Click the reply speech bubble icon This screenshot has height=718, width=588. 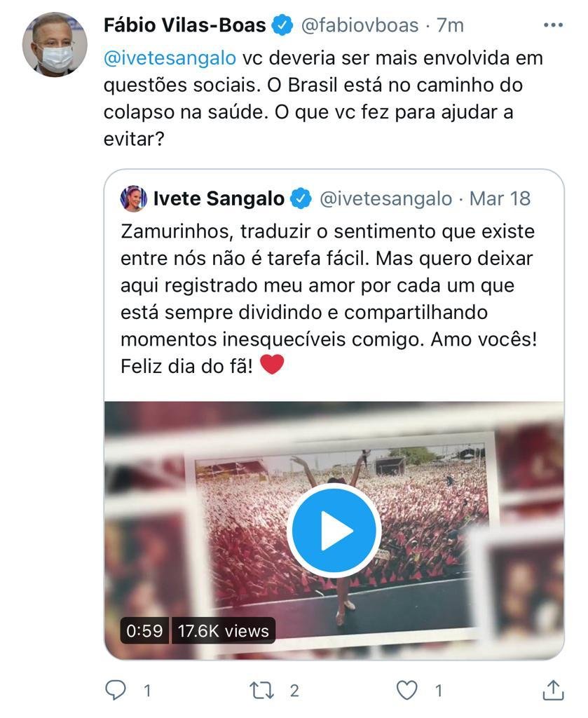click(116, 690)
